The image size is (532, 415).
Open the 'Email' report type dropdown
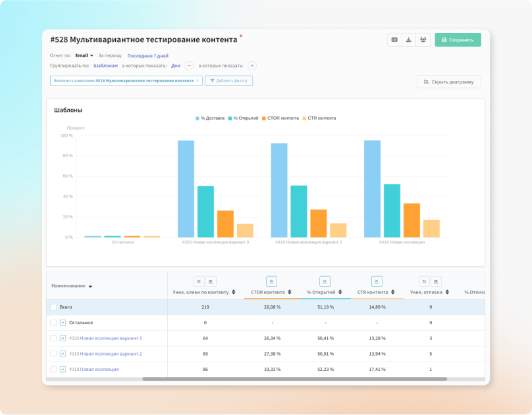[84, 56]
